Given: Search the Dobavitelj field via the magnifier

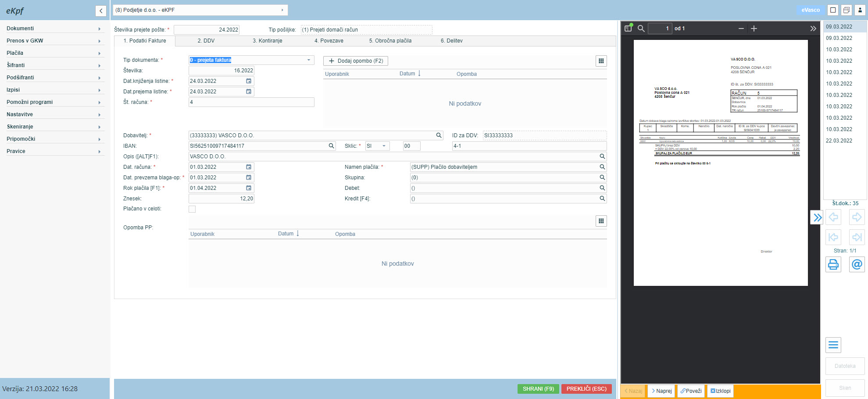Looking at the screenshot, I should [x=439, y=135].
